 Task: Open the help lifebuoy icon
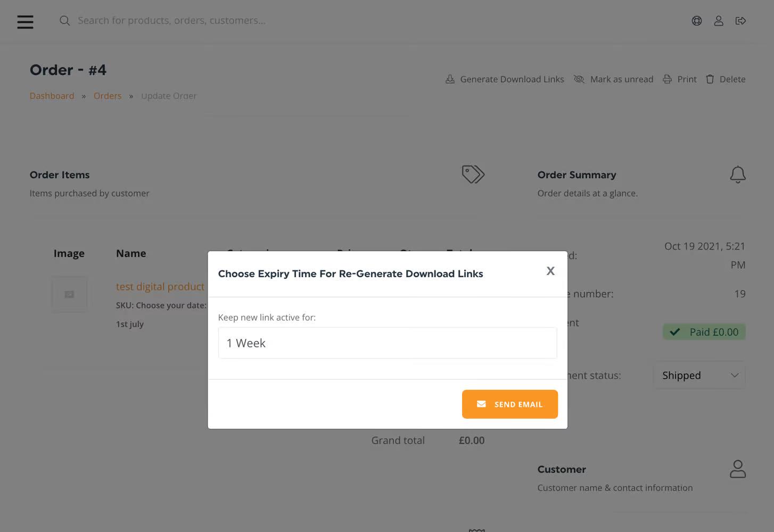[x=696, y=21]
